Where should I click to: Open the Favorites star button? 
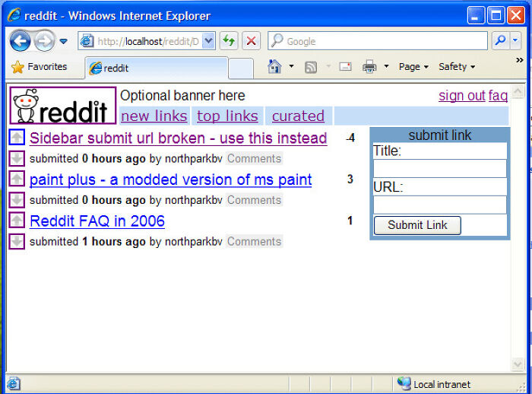39,67
